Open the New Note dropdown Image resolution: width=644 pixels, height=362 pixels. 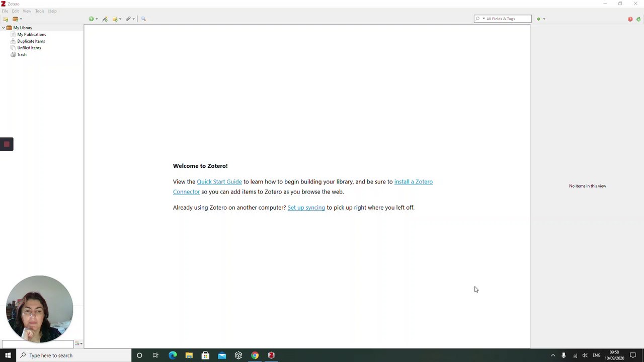tap(117, 19)
